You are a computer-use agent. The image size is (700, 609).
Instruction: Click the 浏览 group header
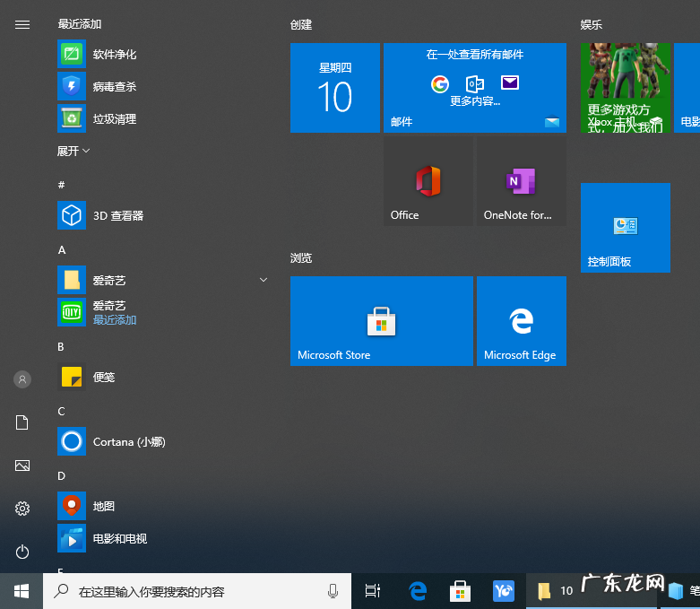[301, 257]
